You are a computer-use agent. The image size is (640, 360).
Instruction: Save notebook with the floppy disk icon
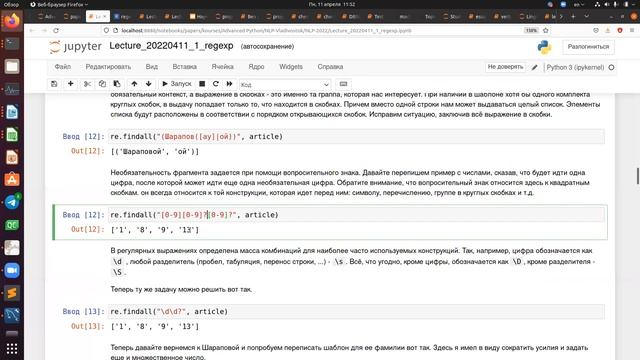[54, 84]
